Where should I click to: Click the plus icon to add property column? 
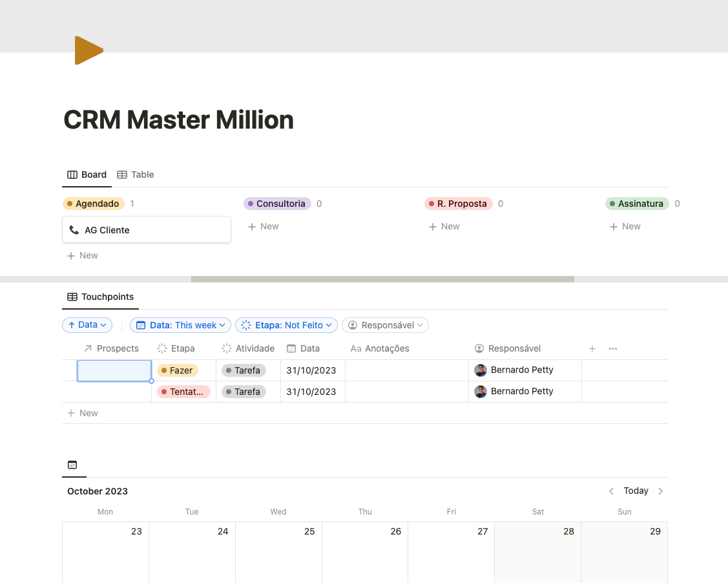(x=592, y=348)
